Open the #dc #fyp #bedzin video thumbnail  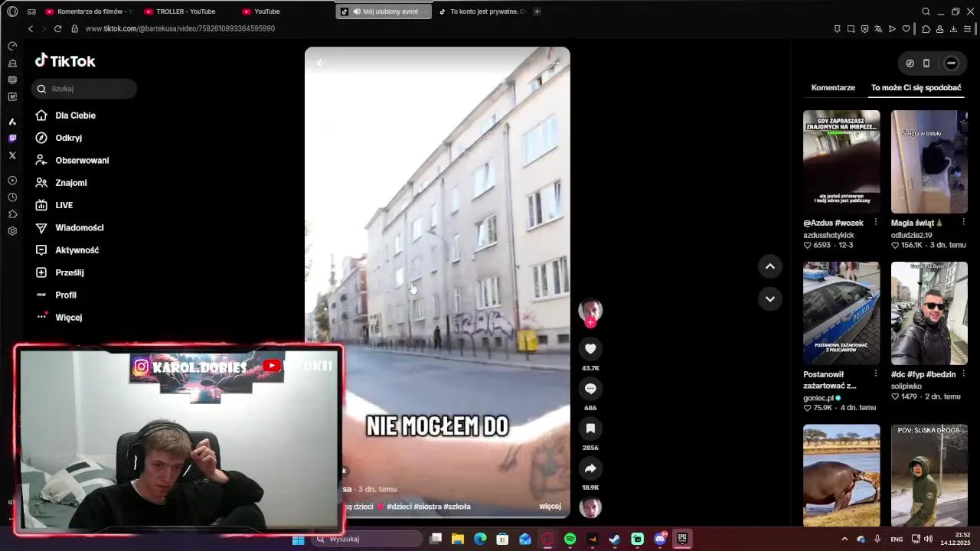coord(929,313)
